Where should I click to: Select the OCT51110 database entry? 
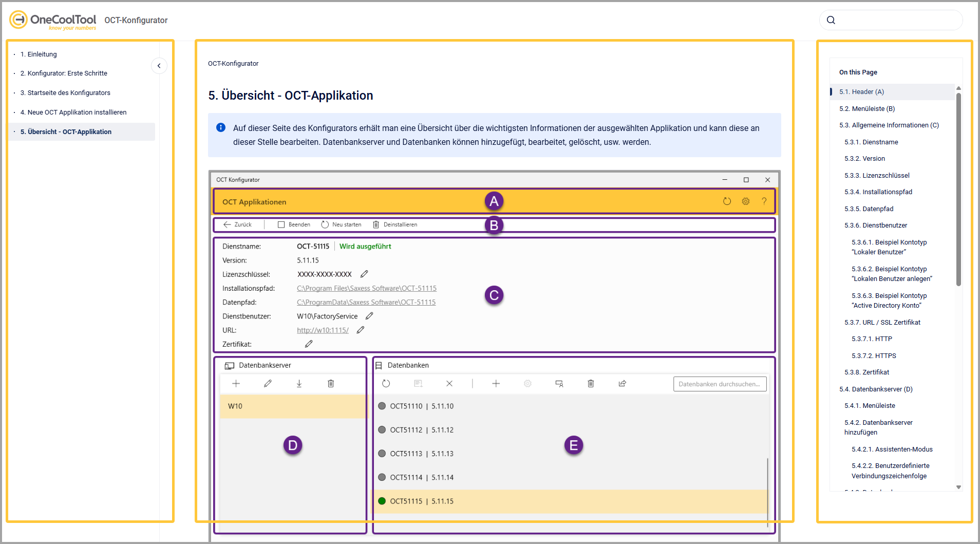pyautogui.click(x=421, y=406)
